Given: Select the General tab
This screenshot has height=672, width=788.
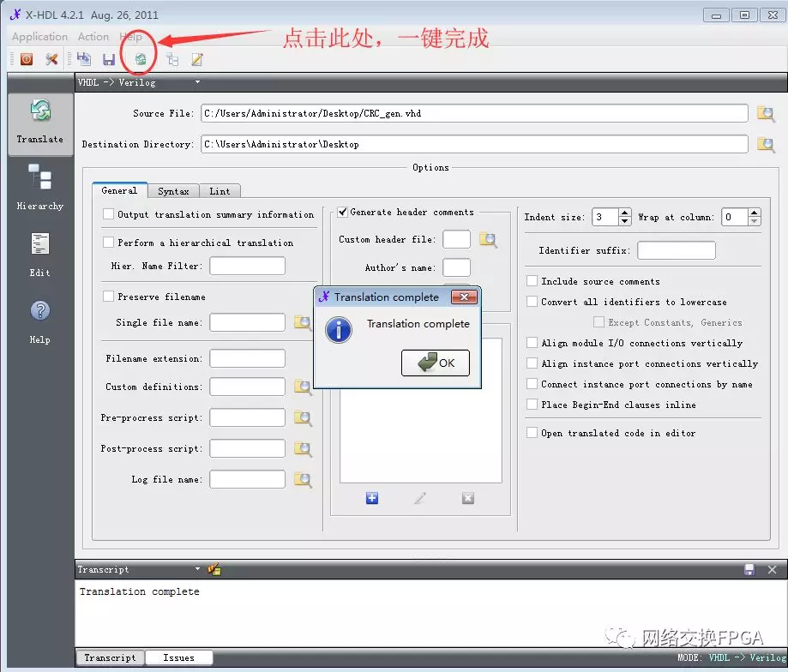Looking at the screenshot, I should click(x=119, y=191).
